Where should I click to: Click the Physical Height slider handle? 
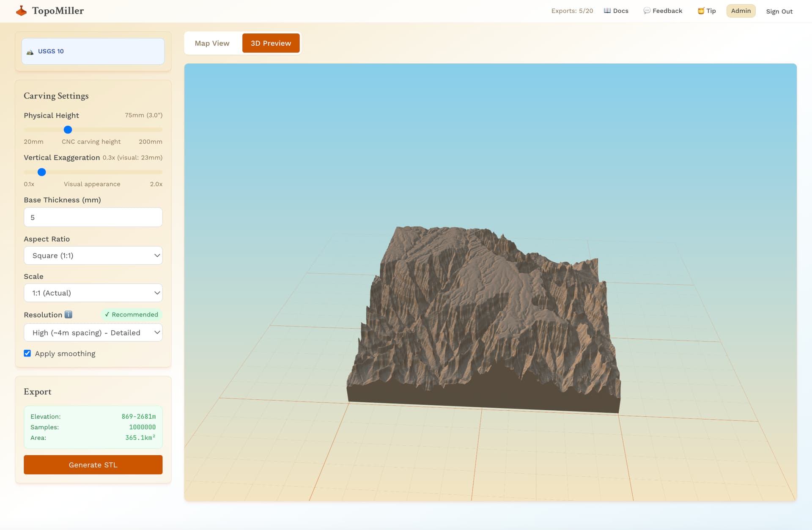[x=68, y=129]
